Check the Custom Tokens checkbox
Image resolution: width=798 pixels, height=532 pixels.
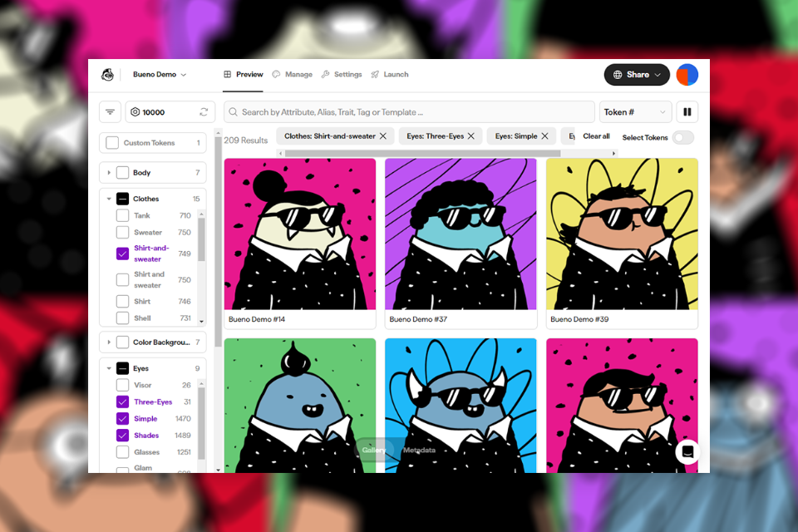pos(112,143)
